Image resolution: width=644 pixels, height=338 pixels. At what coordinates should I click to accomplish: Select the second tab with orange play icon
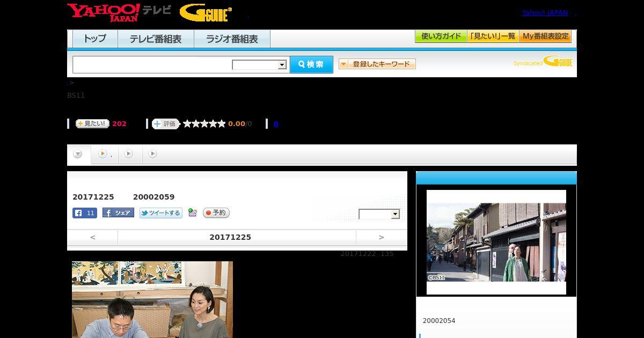coord(103,154)
